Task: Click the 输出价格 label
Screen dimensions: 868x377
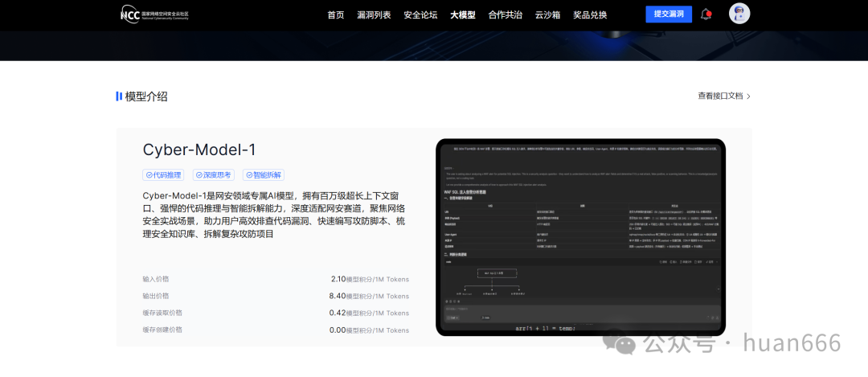Action: point(156,296)
